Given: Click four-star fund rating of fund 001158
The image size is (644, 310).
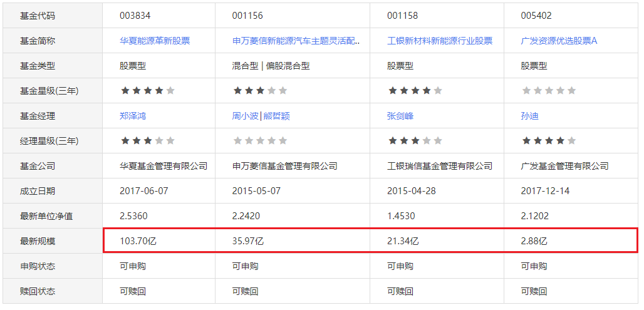Looking at the screenshot, I should point(415,91).
